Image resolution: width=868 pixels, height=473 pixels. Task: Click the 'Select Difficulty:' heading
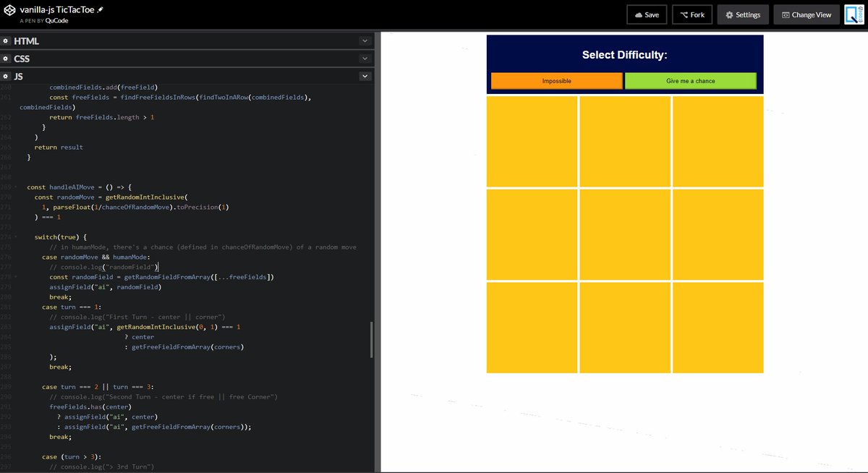(625, 55)
